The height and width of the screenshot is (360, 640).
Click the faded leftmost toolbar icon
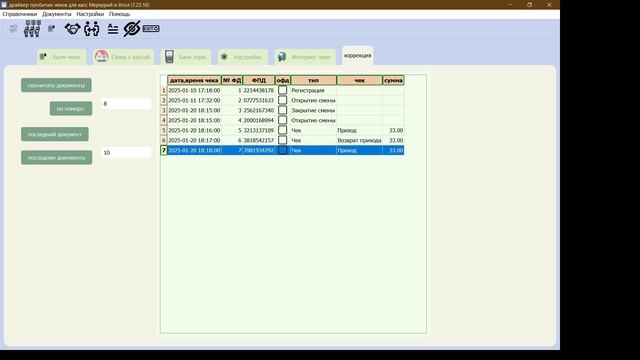[x=13, y=29]
